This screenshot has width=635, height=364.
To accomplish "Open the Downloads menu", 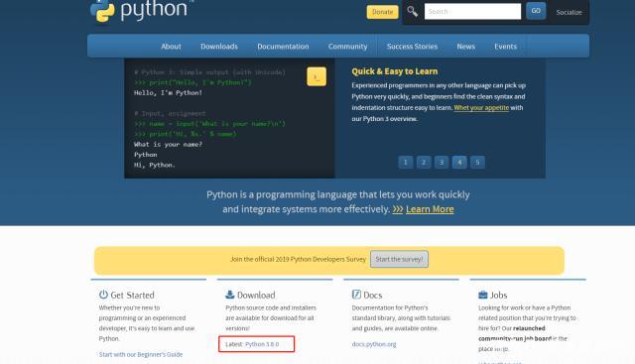I will click(219, 47).
